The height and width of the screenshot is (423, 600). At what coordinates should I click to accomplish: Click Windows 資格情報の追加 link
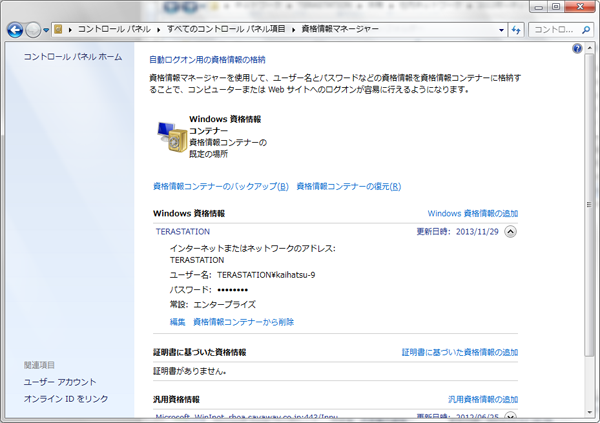(x=473, y=213)
